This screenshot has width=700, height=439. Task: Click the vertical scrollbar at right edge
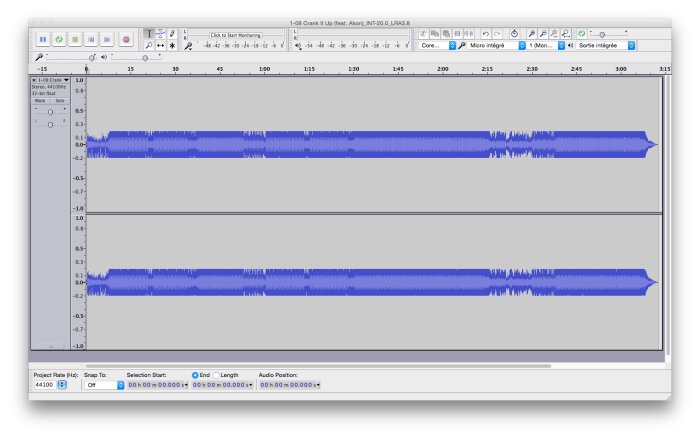(668, 216)
